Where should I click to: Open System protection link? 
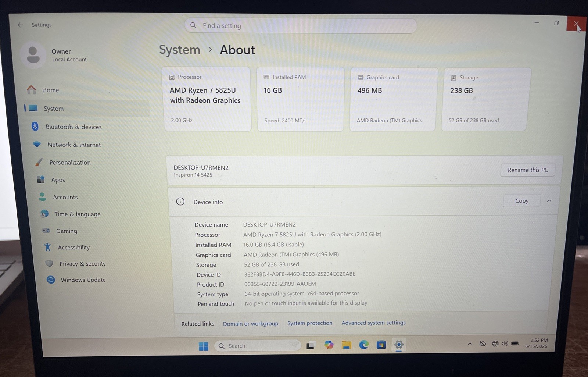pos(310,323)
